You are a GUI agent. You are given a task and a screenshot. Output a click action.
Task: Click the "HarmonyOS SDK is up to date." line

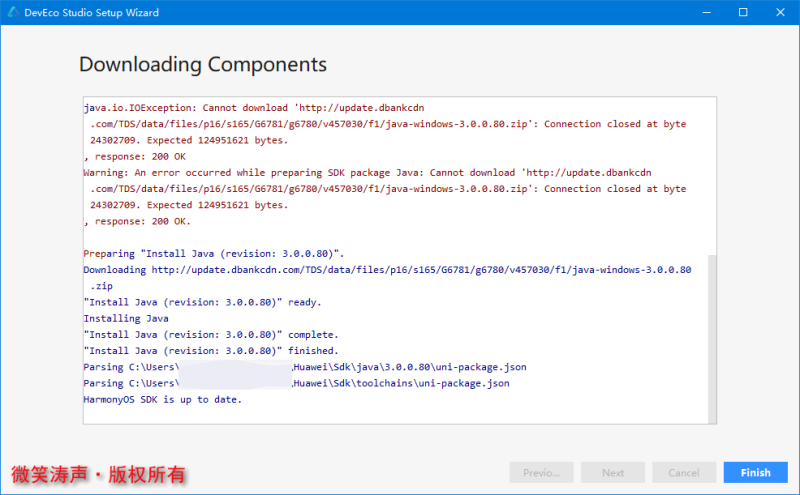point(163,400)
